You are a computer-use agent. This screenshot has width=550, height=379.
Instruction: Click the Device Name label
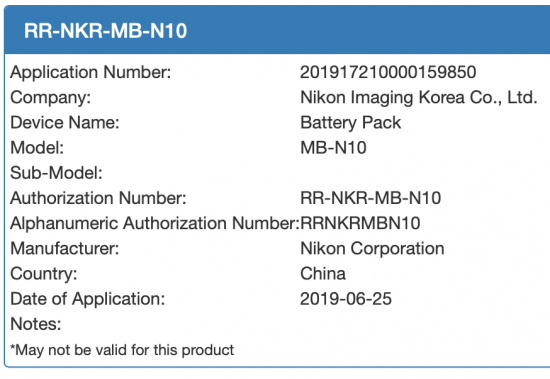pyautogui.click(x=65, y=123)
